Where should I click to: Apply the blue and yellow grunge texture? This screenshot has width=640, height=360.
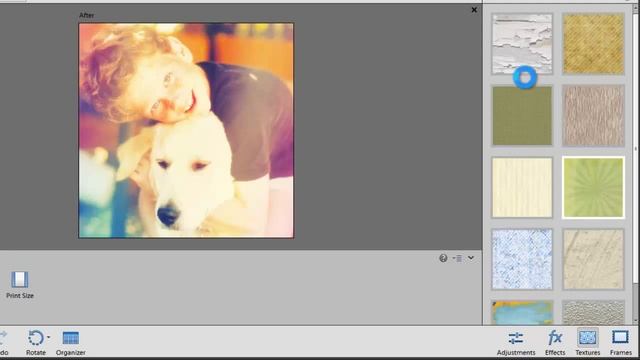522,313
